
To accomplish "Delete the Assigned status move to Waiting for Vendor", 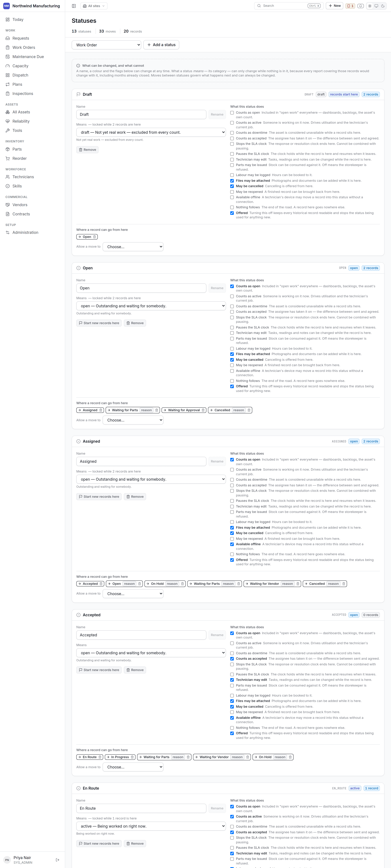I will pos(298,584).
